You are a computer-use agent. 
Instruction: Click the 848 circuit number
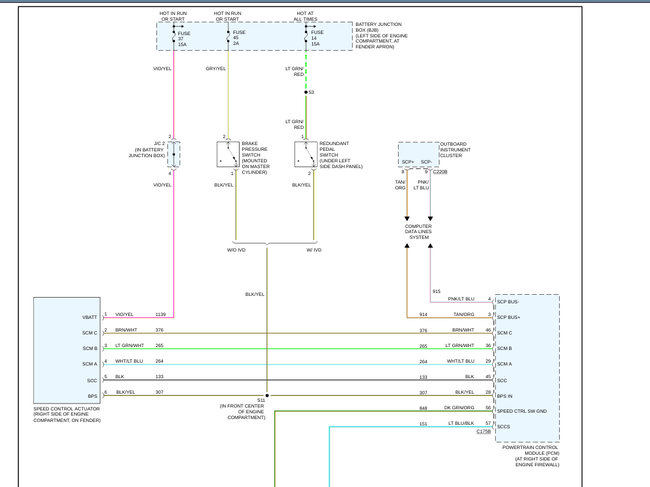click(x=423, y=408)
